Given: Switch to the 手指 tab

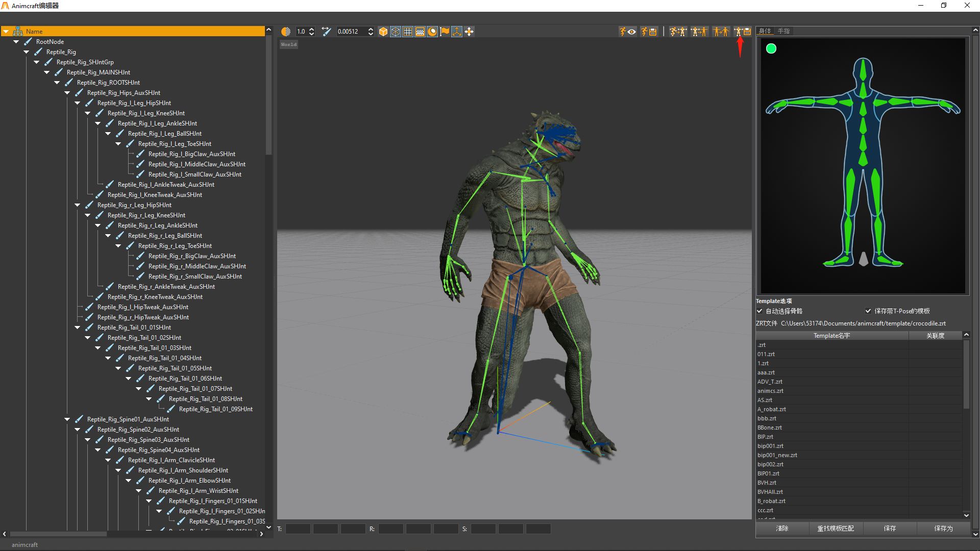Looking at the screenshot, I should point(783,31).
